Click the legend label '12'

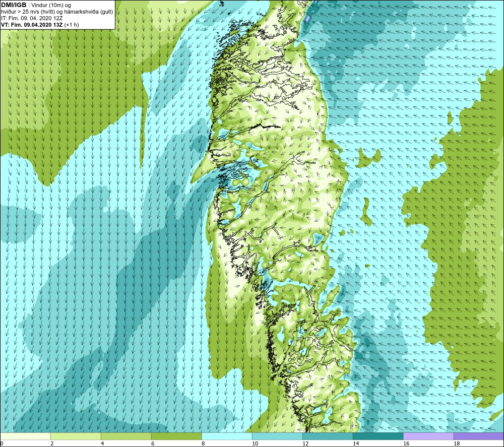pyautogui.click(x=305, y=443)
